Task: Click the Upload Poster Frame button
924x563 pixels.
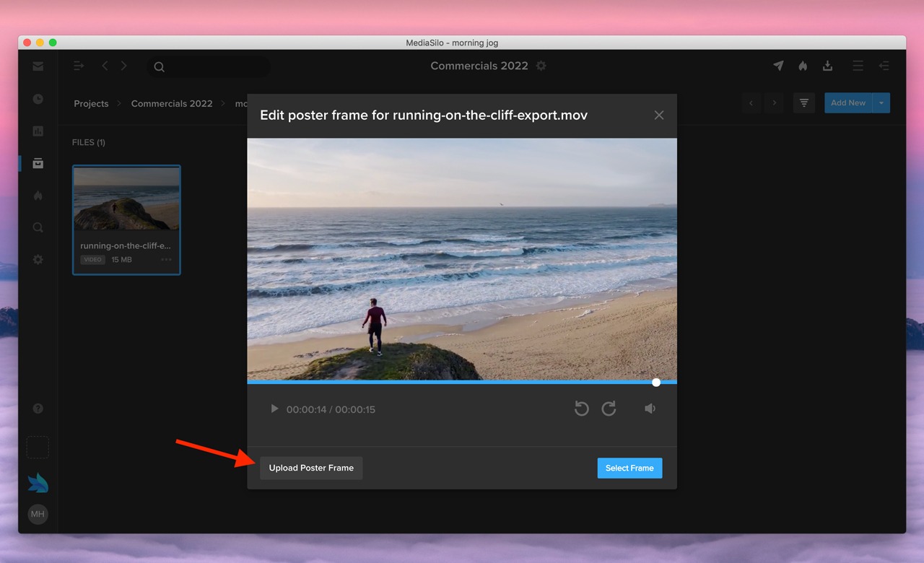Action: 311,468
